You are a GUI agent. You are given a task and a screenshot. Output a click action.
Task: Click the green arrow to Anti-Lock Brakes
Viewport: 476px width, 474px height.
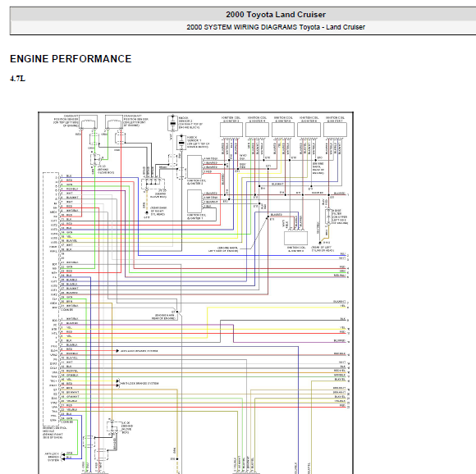(63, 454)
